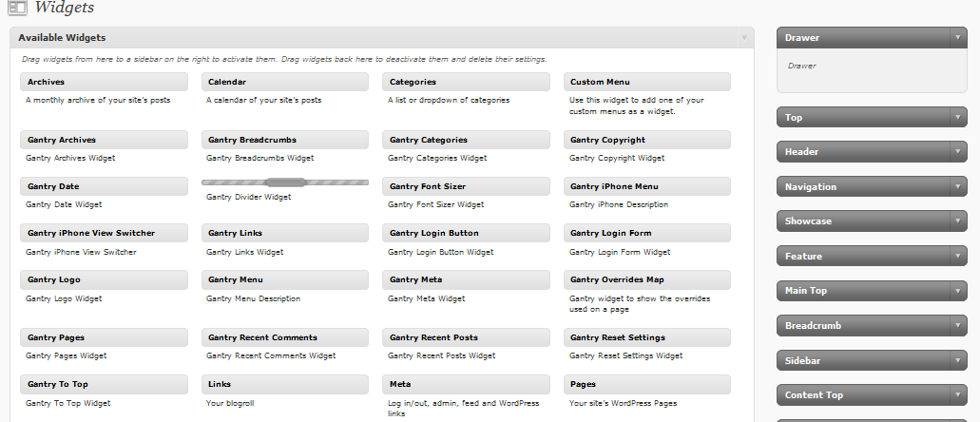The width and height of the screenshot is (980, 422).
Task: Open the Content Top sidebar header
Action: (872, 395)
